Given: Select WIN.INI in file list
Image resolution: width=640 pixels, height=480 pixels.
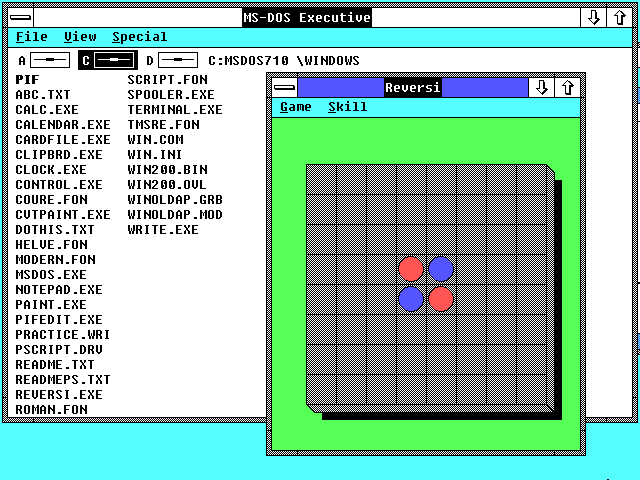Looking at the screenshot, I should click(155, 155).
